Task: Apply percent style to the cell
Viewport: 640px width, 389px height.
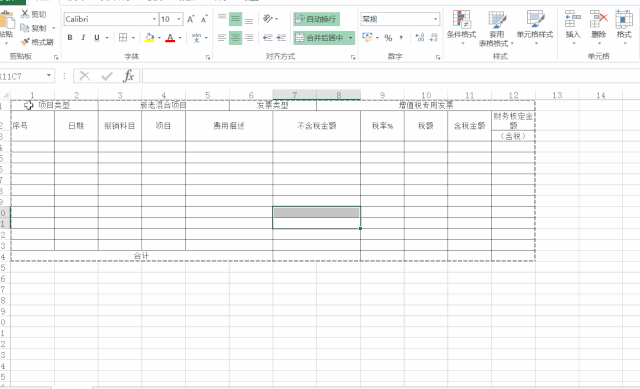Action: point(388,38)
